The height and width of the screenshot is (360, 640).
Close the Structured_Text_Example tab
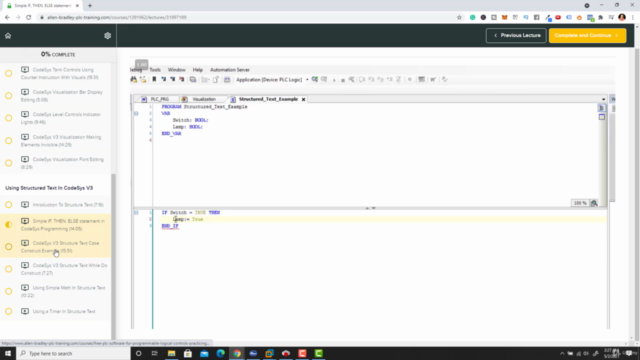(303, 99)
